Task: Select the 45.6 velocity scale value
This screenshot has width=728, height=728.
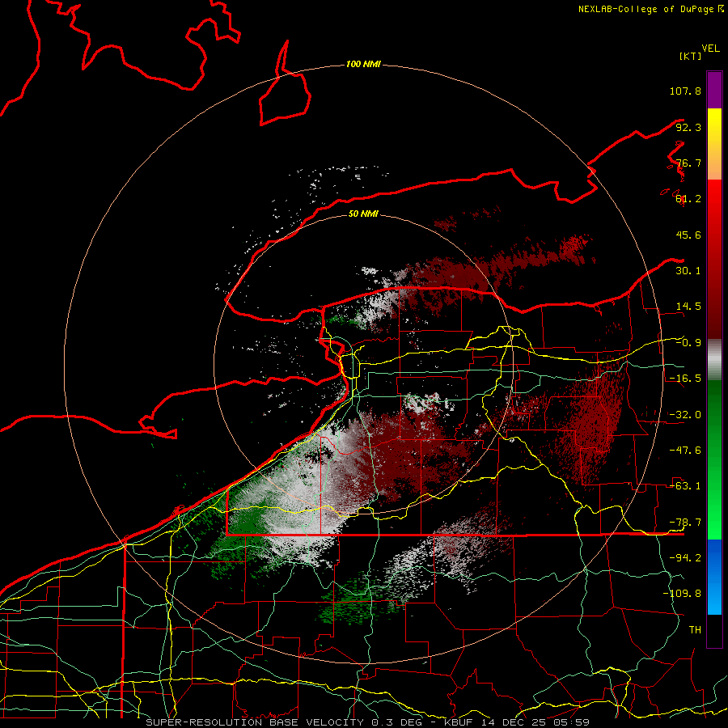Action: (688, 235)
